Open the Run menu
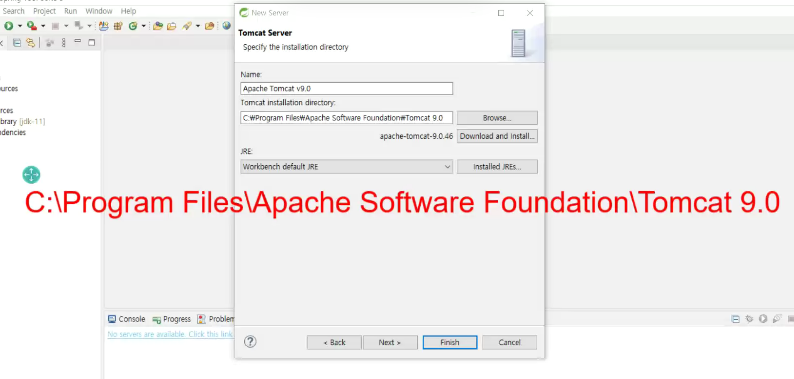 (70, 11)
